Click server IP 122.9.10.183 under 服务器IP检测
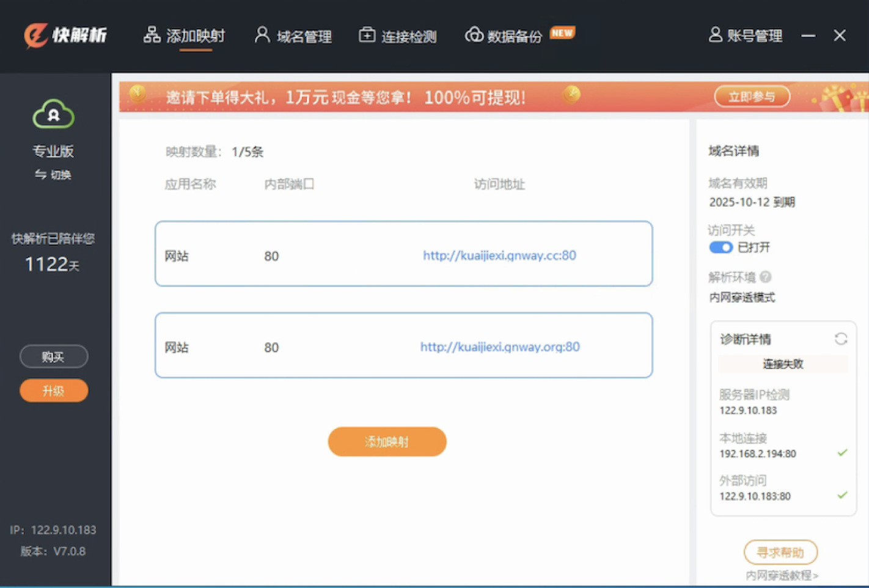Screen dimensions: 869x588 coord(748,411)
